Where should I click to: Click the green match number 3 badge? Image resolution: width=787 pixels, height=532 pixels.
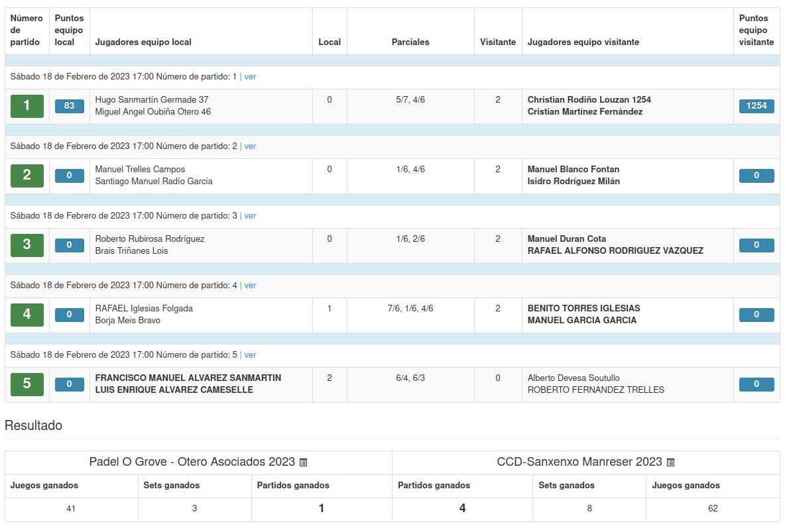point(27,245)
